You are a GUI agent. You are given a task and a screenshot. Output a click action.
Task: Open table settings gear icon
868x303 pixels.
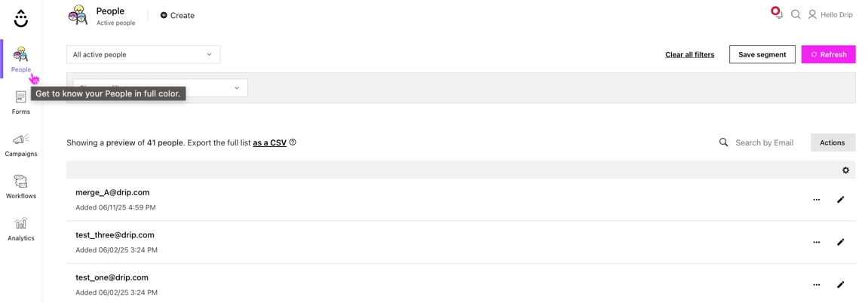[845, 170]
